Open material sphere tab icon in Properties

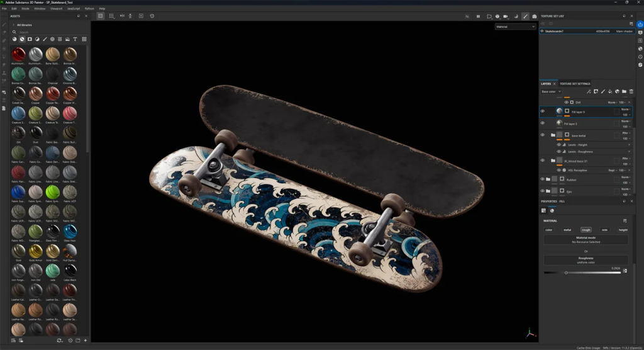tap(552, 211)
